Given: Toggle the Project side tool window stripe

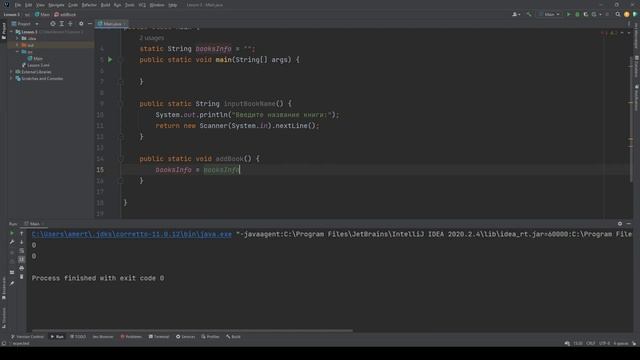Looking at the screenshot, I should click(4, 31).
